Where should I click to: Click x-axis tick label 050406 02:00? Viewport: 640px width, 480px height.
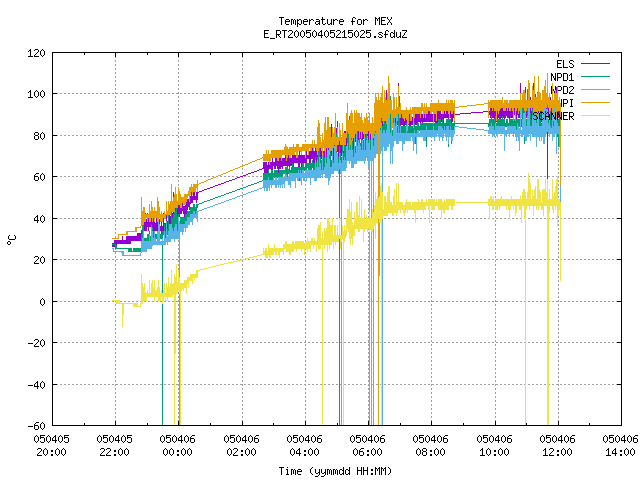point(242,446)
